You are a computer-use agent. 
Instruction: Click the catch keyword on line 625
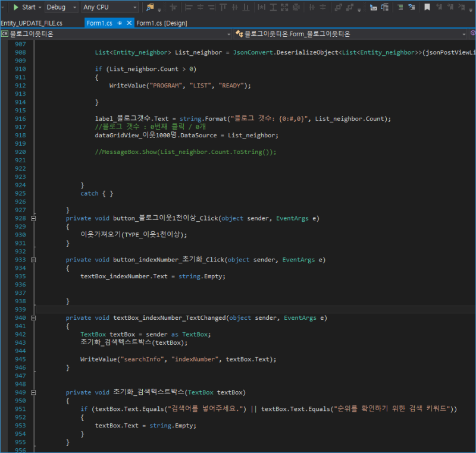tap(90, 193)
